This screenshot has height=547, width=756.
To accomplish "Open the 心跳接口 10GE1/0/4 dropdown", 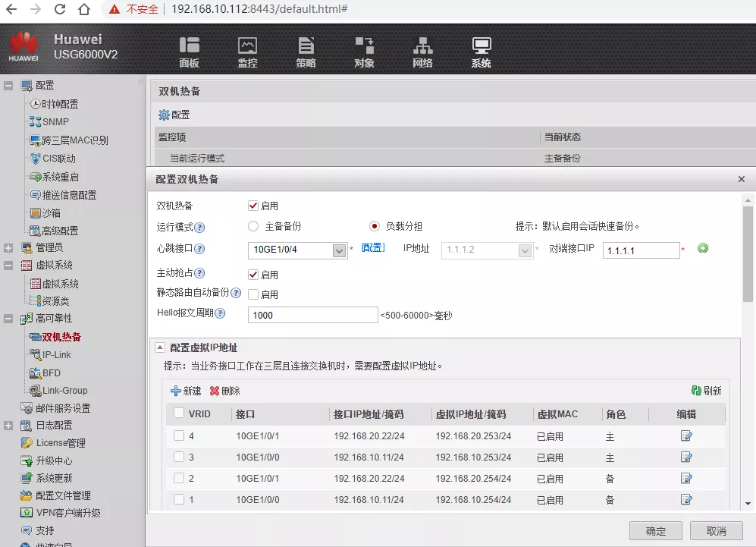I will pos(340,250).
